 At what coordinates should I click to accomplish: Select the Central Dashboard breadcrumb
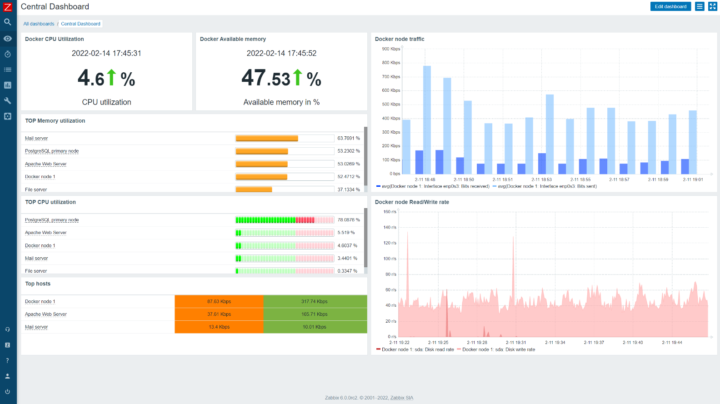coord(80,24)
